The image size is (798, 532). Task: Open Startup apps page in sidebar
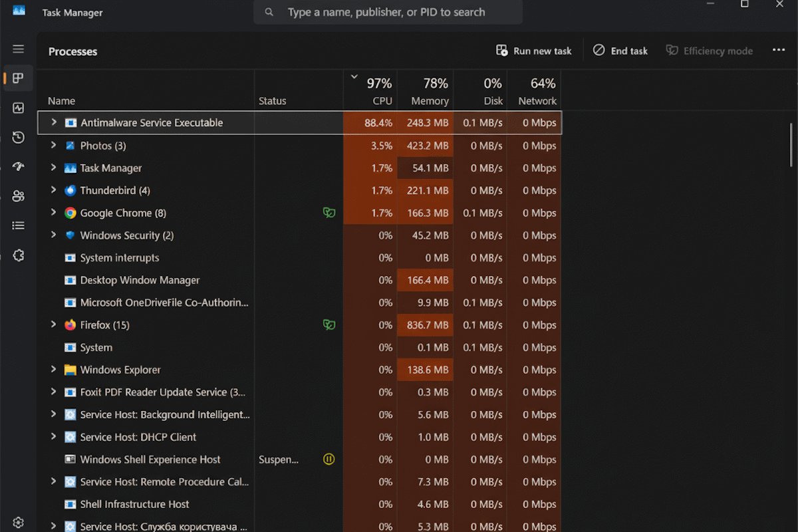[x=18, y=167]
